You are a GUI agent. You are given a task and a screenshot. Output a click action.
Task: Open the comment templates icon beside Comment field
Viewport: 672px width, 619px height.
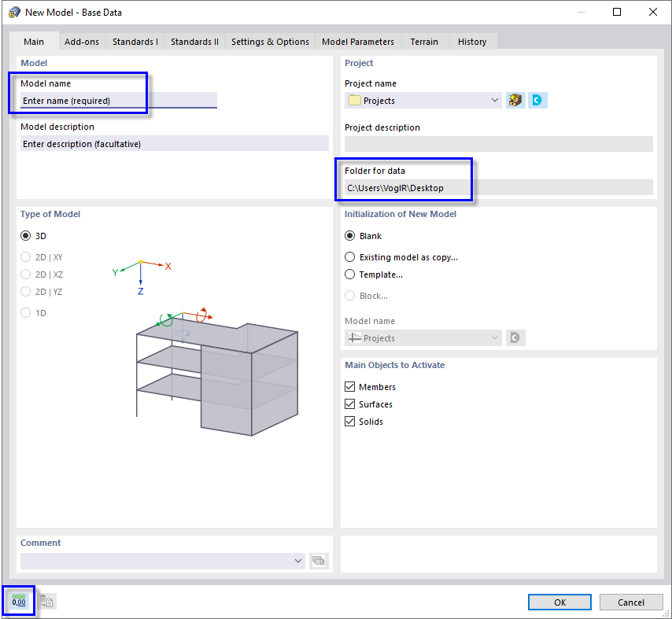click(319, 560)
